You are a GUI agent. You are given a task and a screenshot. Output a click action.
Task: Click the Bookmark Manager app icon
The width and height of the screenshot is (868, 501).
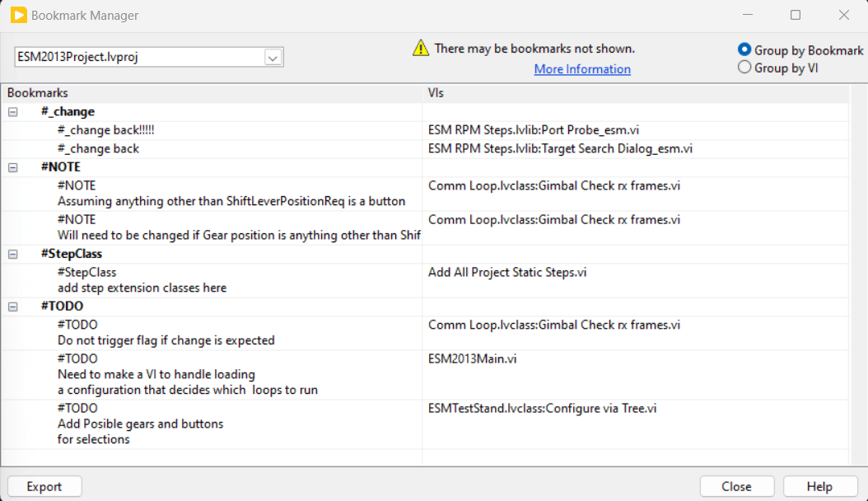18,15
